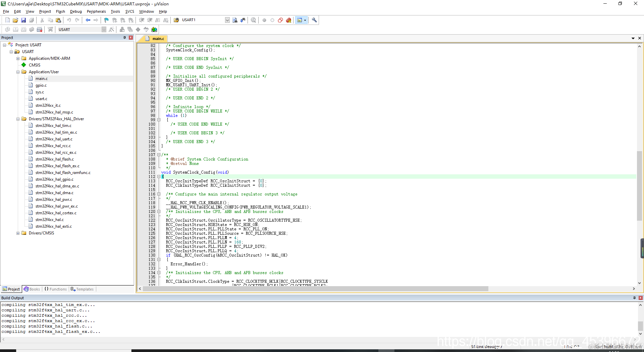This screenshot has width=644, height=352.
Task: Click the comment selection icon
Action: [x=158, y=20]
